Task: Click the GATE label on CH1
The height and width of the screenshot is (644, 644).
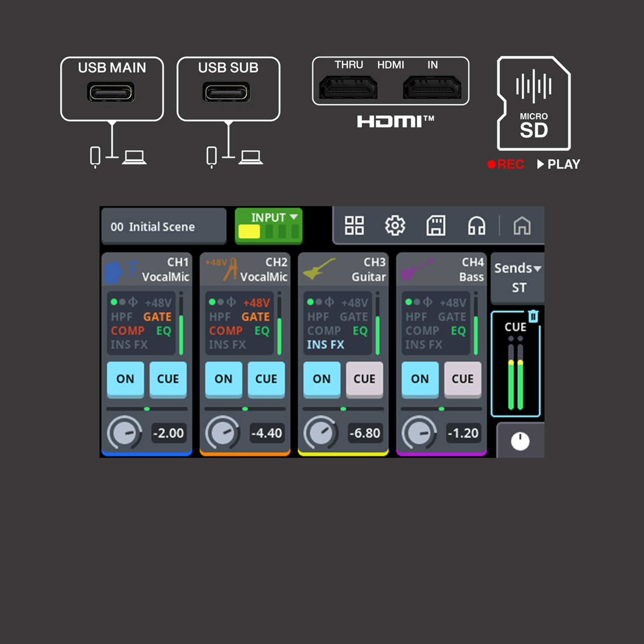Action: pyautogui.click(x=157, y=317)
